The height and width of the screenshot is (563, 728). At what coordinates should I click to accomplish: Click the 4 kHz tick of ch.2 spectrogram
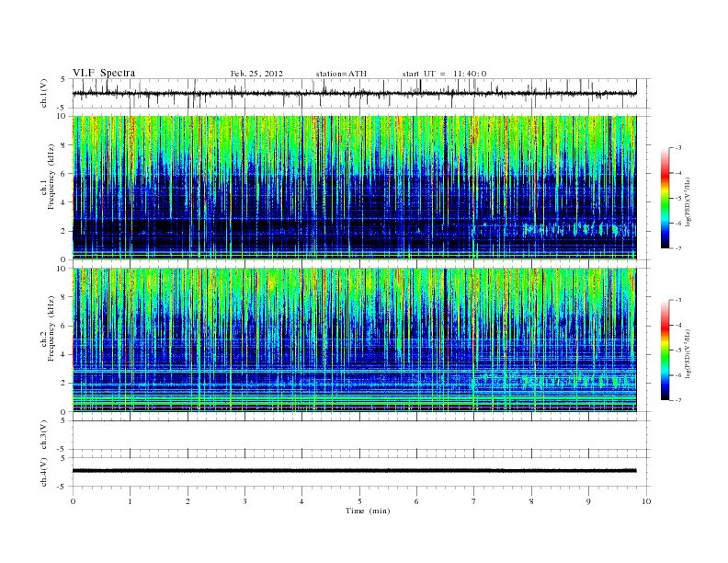(63, 354)
